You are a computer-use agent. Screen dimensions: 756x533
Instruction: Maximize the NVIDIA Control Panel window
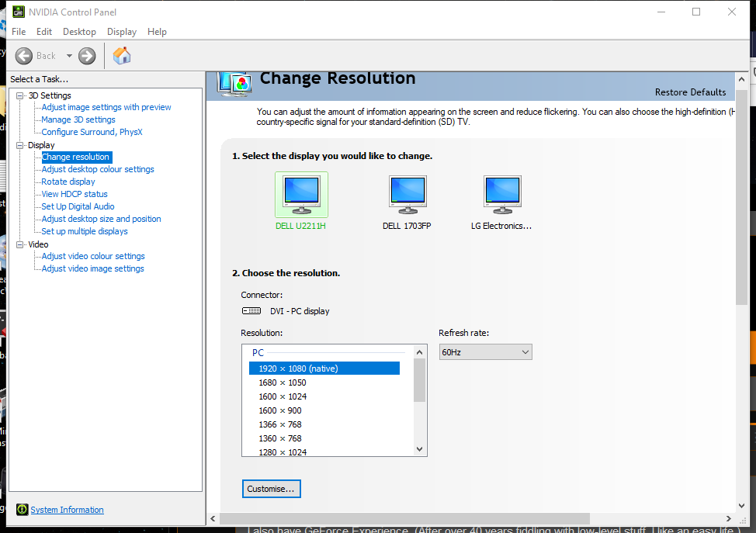pos(696,12)
